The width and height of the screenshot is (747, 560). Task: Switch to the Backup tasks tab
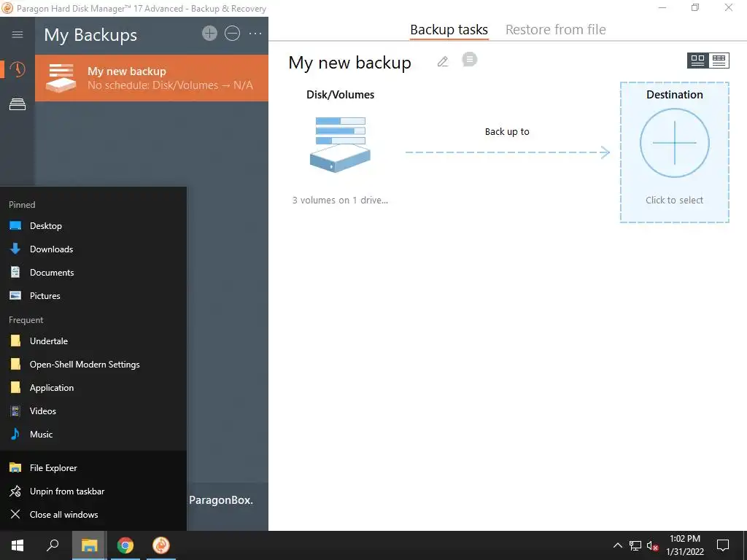449,29
